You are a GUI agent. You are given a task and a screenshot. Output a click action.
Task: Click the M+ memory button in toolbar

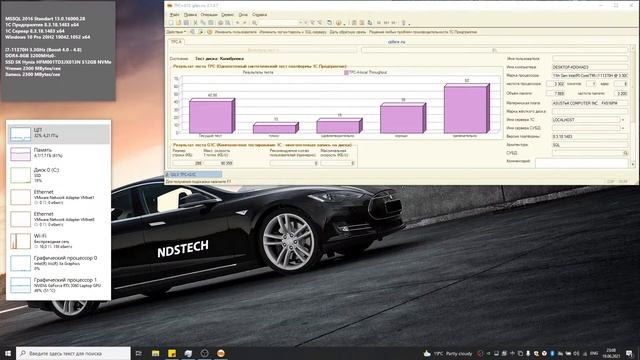(x=387, y=23)
